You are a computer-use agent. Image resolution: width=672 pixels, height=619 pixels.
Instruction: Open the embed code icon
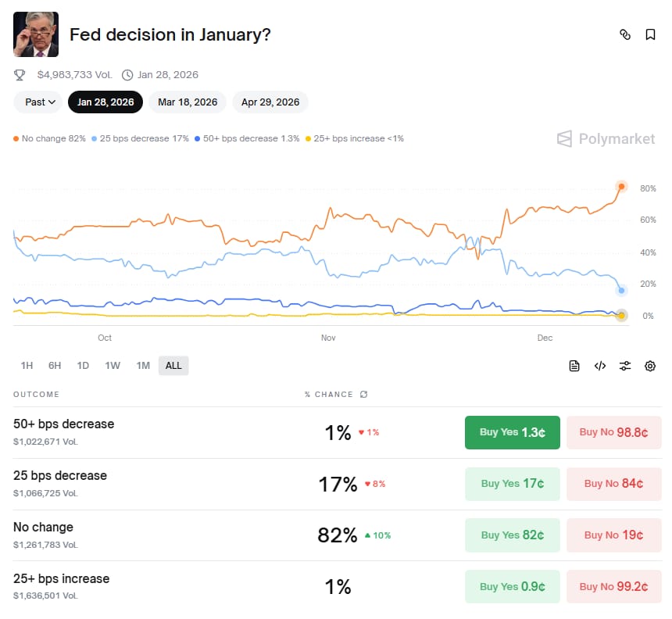coord(600,366)
